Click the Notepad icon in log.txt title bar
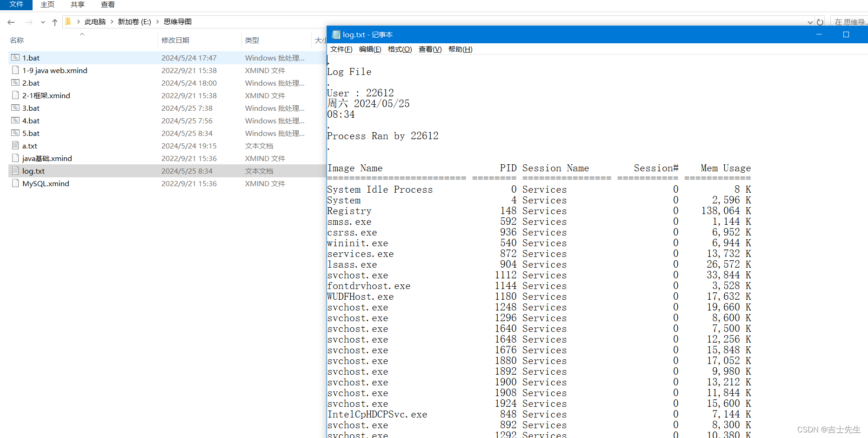868x438 pixels. coord(336,34)
